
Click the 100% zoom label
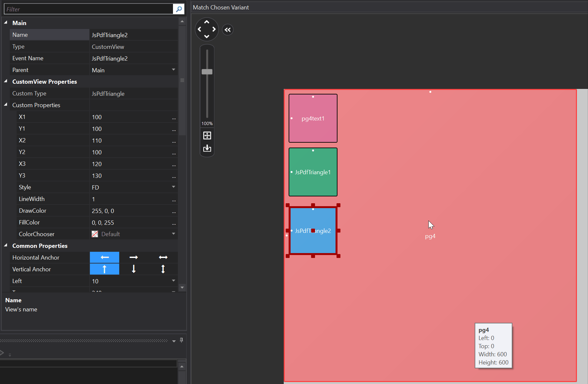tap(207, 123)
